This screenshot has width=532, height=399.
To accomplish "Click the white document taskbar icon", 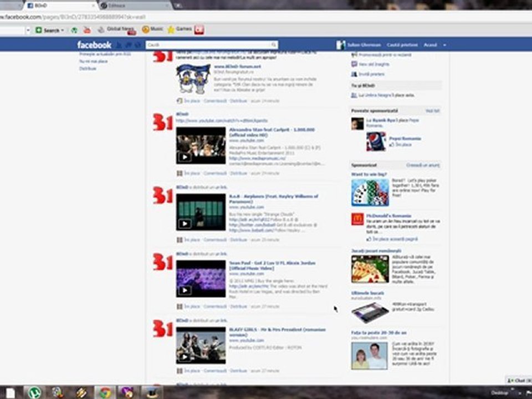I will (10, 393).
